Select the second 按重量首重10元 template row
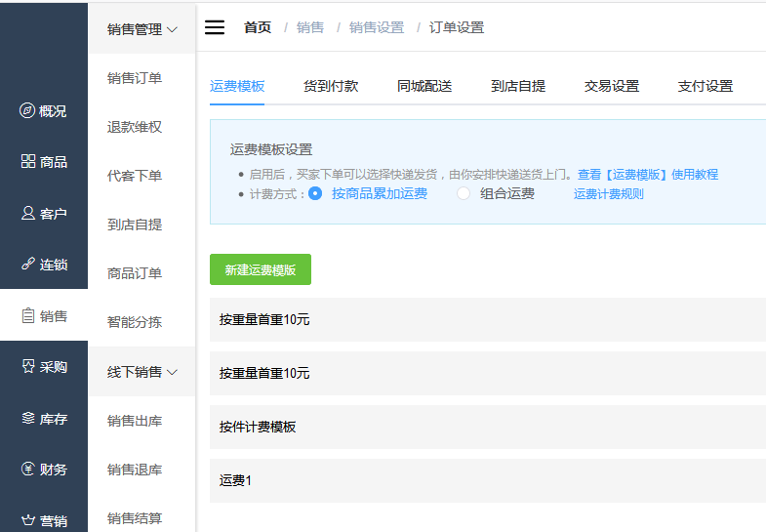Screen dimensions: 766x532 488,373
